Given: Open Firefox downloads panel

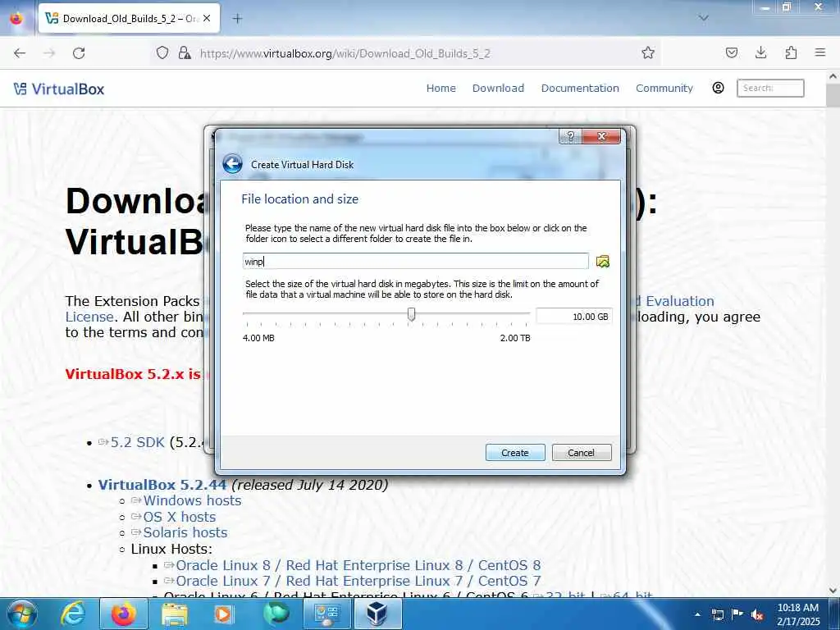Looking at the screenshot, I should coord(760,52).
